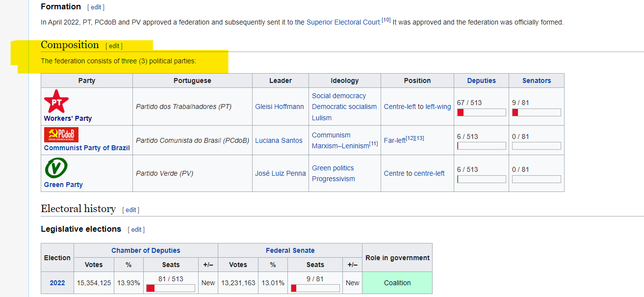Follow the Green politics link
The width and height of the screenshot is (644, 297).
(x=333, y=168)
